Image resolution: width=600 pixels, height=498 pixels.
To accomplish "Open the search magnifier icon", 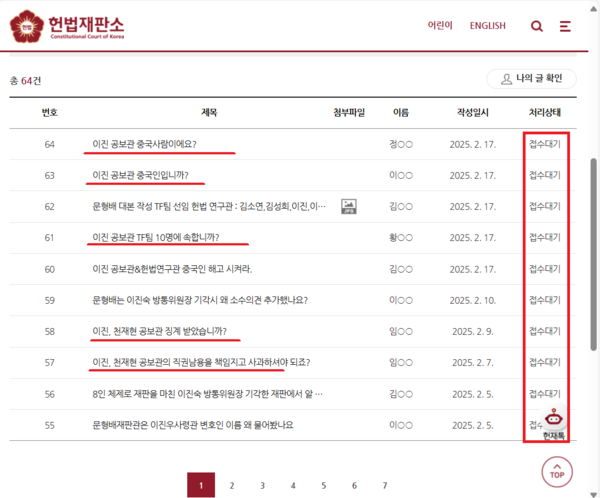I will 537,26.
